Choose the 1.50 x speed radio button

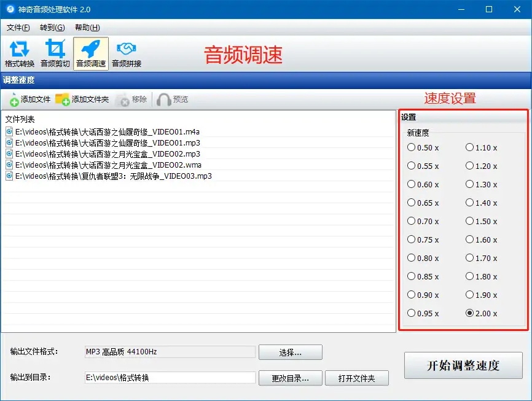pos(470,221)
